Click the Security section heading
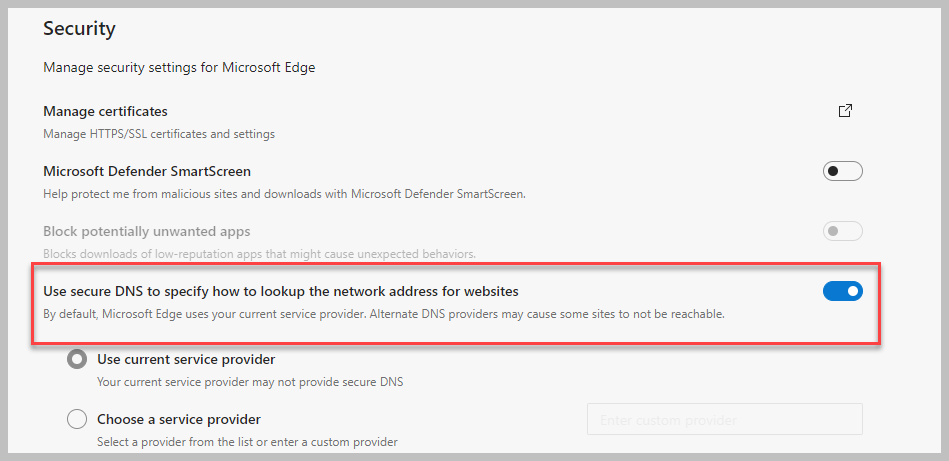Image resolution: width=949 pixels, height=461 pixels. pos(79,28)
